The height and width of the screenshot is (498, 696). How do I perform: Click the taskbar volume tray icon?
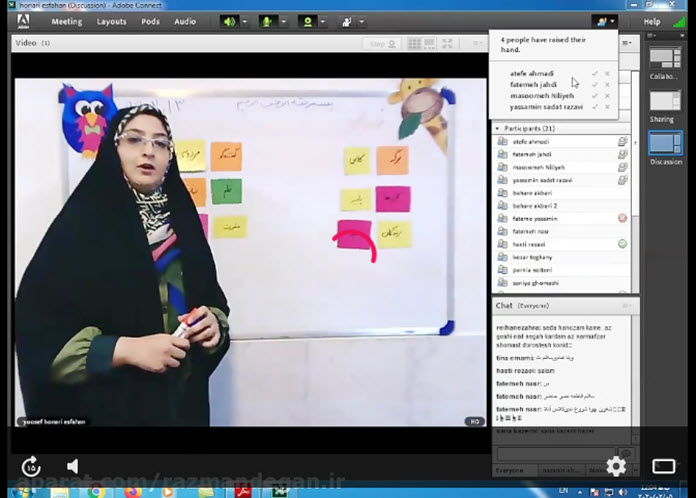pos(623,492)
